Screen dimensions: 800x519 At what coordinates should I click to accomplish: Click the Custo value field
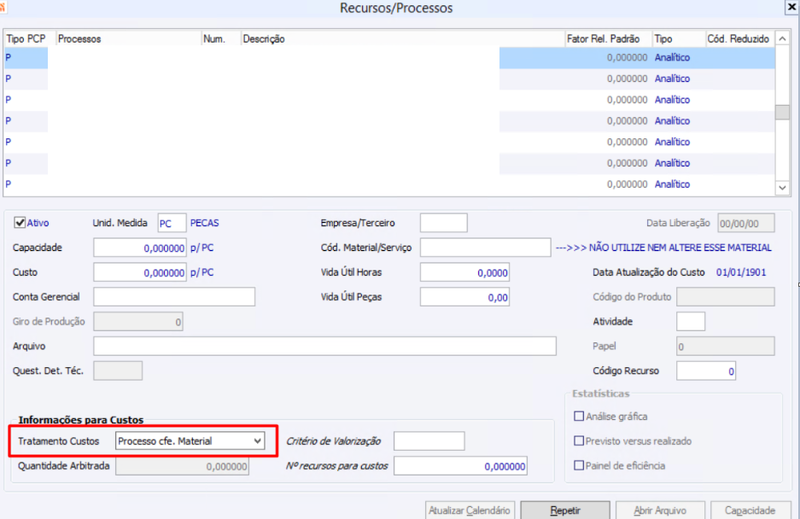point(140,272)
